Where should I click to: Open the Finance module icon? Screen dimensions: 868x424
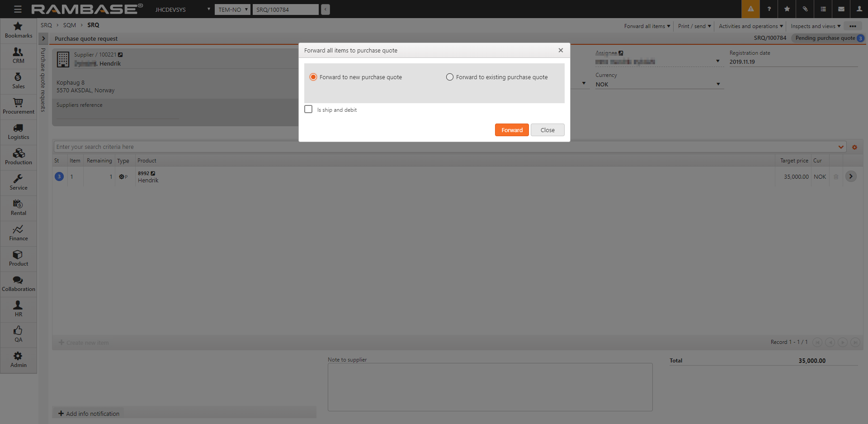tap(18, 233)
